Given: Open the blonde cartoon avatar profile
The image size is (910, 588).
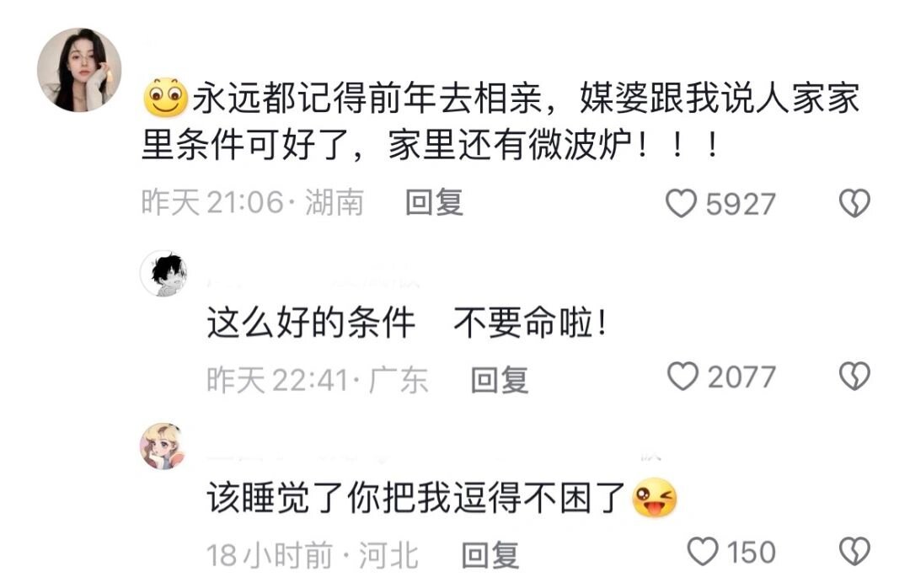Looking at the screenshot, I should [163, 446].
